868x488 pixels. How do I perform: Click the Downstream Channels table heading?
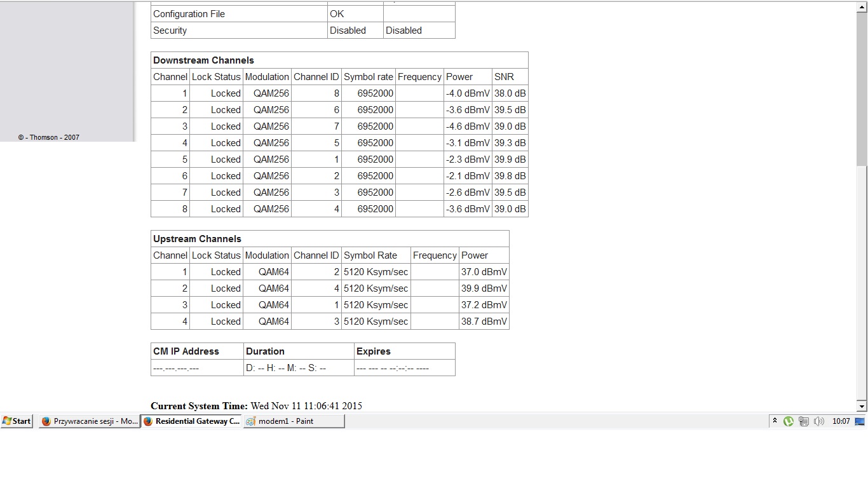click(203, 60)
